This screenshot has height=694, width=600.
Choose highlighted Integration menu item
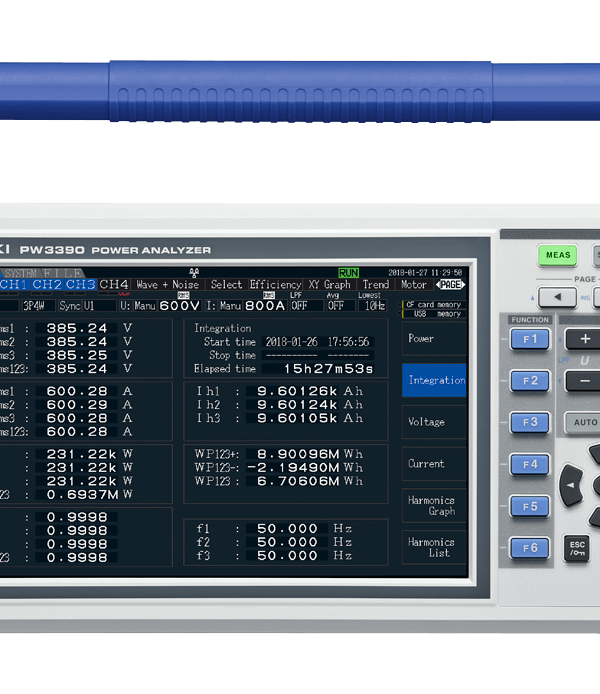pos(434,380)
